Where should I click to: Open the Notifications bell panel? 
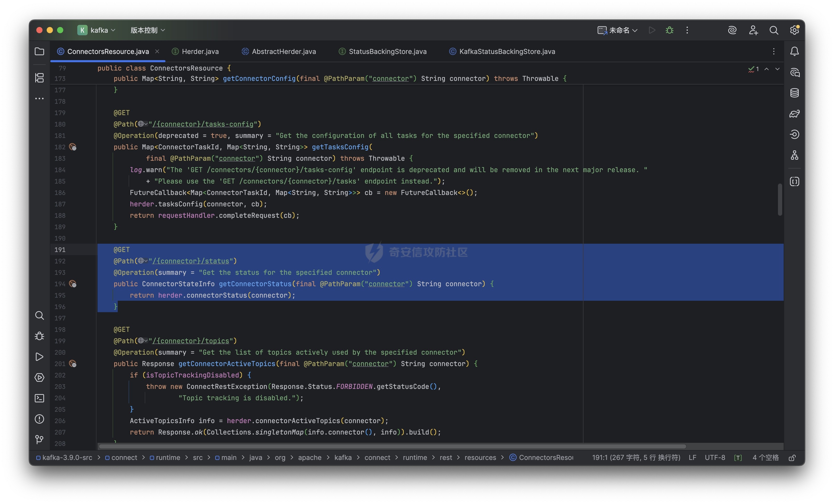794,51
